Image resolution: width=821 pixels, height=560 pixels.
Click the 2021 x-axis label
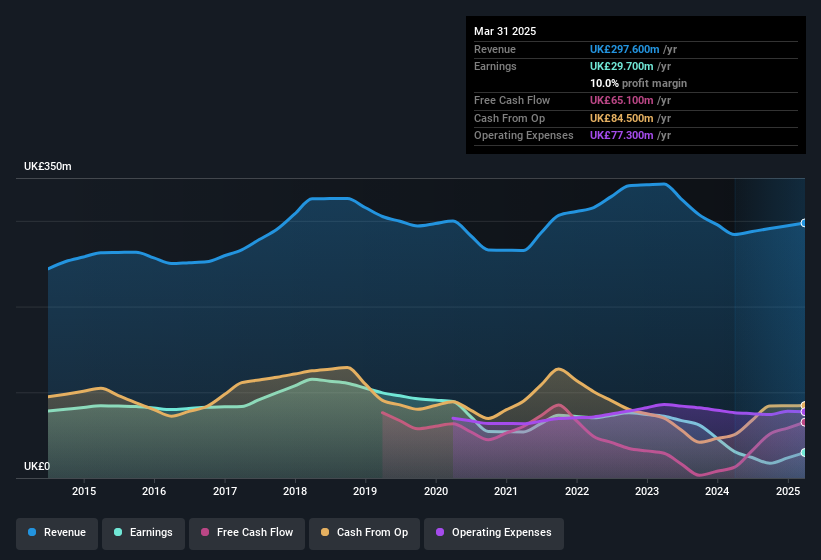click(x=506, y=491)
